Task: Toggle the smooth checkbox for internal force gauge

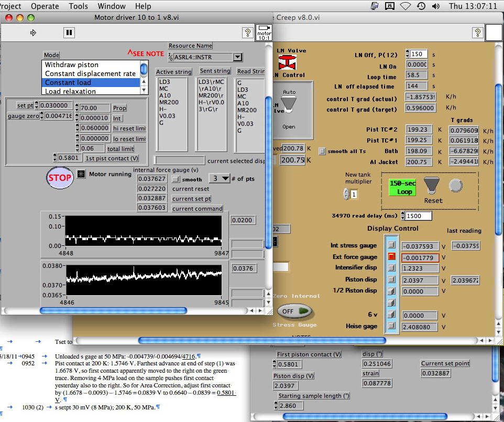Action: (x=176, y=179)
